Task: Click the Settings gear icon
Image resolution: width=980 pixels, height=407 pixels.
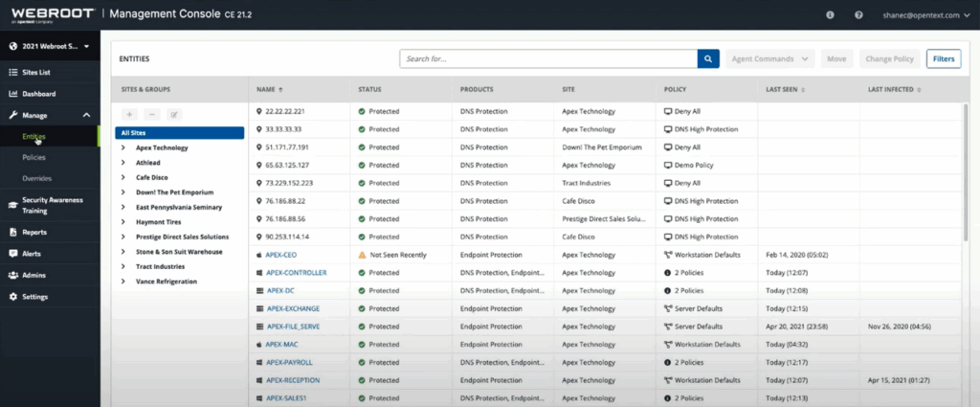Action: click(13, 297)
